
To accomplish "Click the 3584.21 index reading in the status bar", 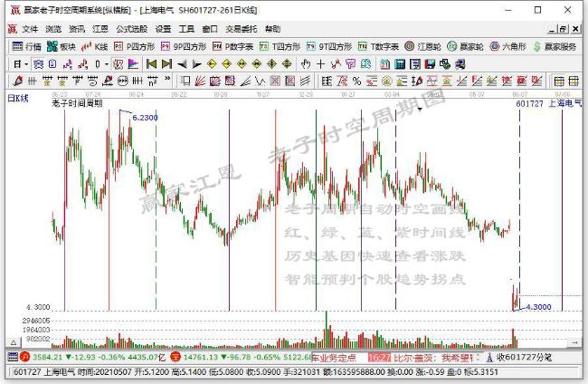I will click(x=47, y=357).
